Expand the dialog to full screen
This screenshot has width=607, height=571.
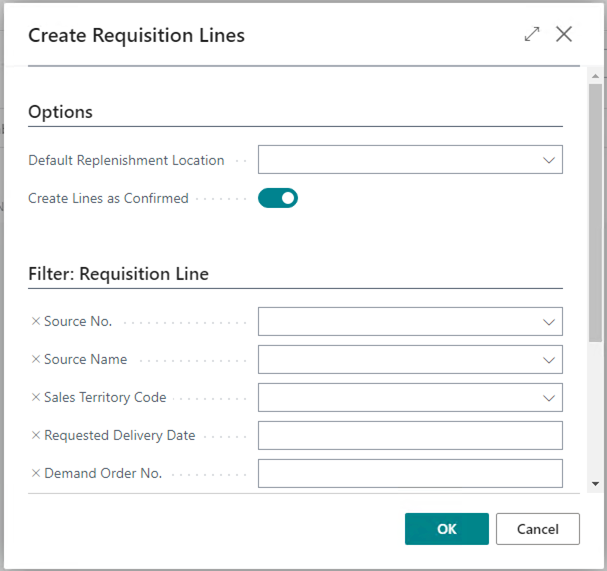point(531,34)
